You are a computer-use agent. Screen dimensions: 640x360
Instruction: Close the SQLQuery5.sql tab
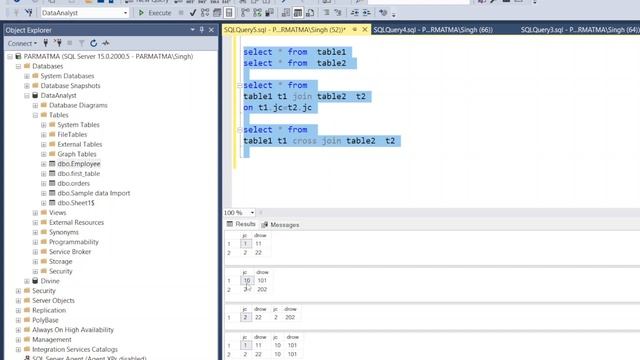pos(364,29)
